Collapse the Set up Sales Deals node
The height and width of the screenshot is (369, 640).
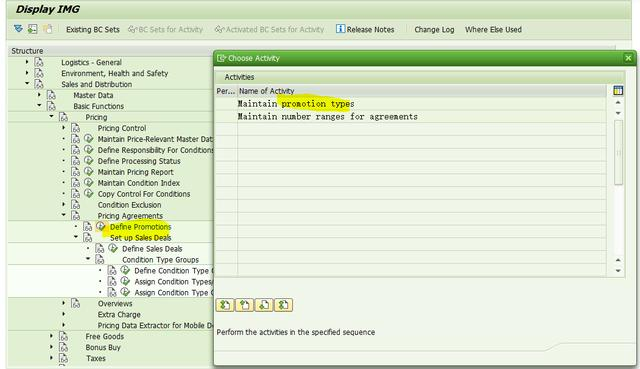click(x=76, y=237)
